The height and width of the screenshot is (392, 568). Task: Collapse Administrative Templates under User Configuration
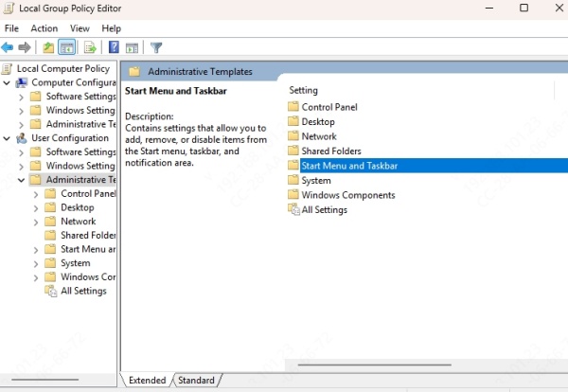21,180
